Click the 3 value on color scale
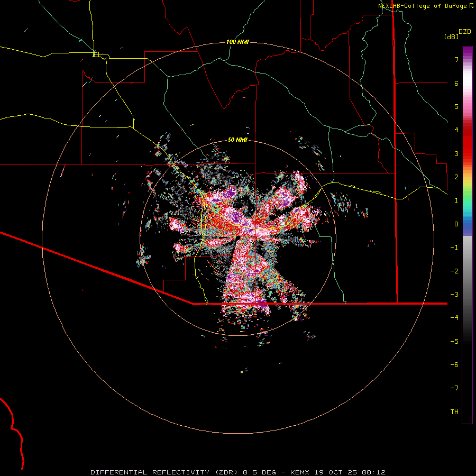 (x=456, y=153)
